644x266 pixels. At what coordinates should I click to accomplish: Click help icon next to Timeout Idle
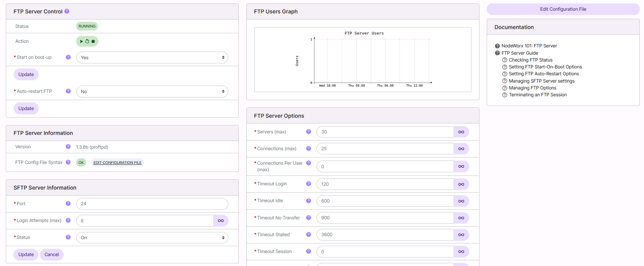[x=308, y=201]
